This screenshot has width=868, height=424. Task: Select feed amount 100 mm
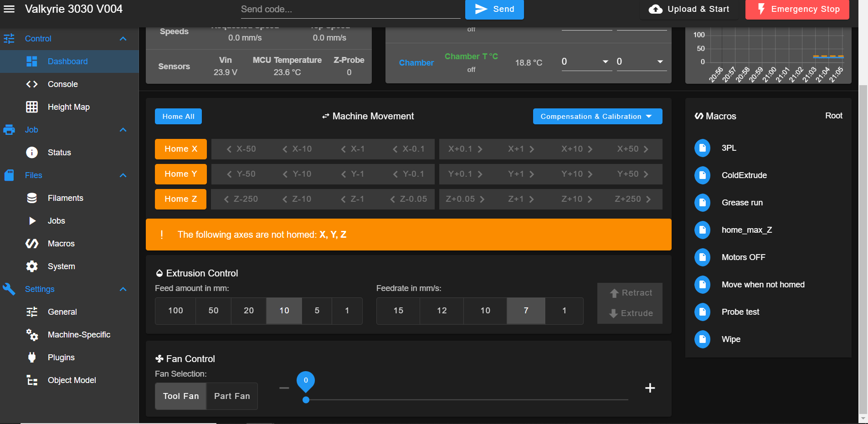click(x=175, y=311)
